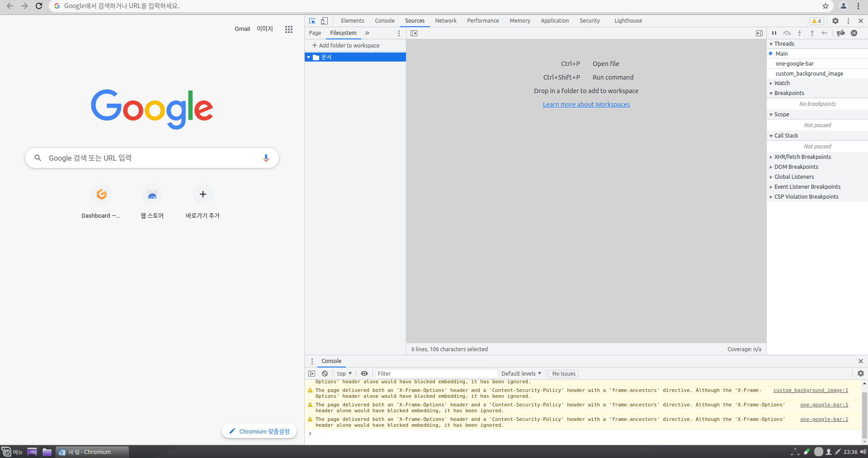
Task: Close the console drawer
Action: [861, 361]
